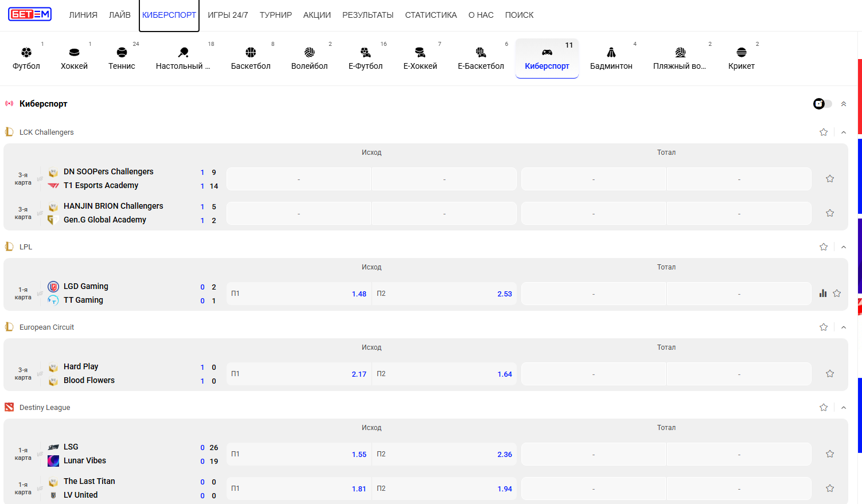Toggle the switch in Киберспорт header
The height and width of the screenshot is (504, 862).
point(822,104)
